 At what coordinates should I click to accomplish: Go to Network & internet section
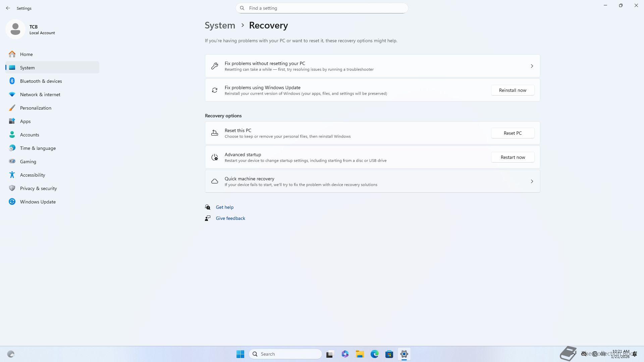click(40, 95)
